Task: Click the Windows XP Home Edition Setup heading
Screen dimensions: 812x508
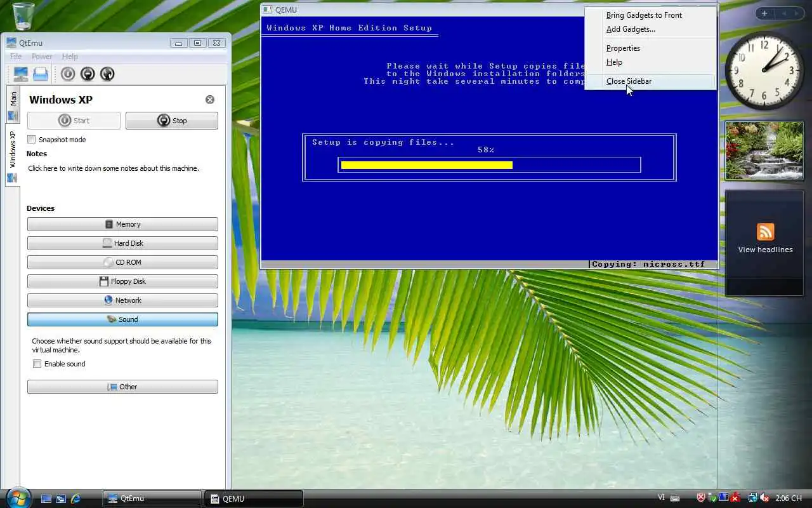Action: (x=349, y=28)
